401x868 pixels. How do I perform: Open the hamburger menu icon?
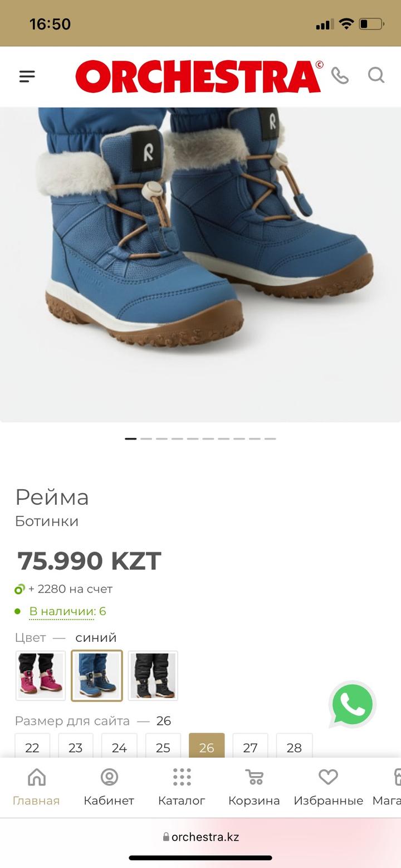point(27,76)
